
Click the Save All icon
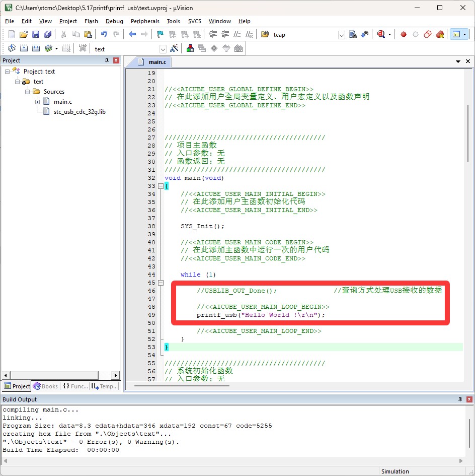pos(48,34)
